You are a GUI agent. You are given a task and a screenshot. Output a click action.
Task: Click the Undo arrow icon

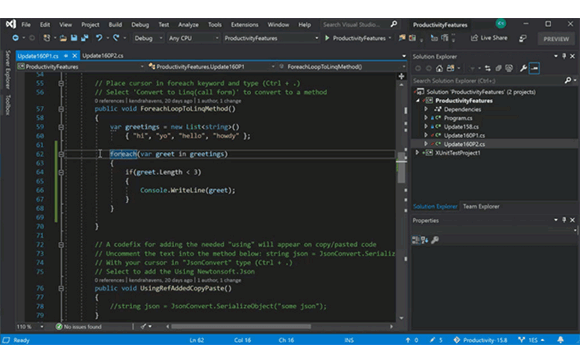click(x=99, y=38)
